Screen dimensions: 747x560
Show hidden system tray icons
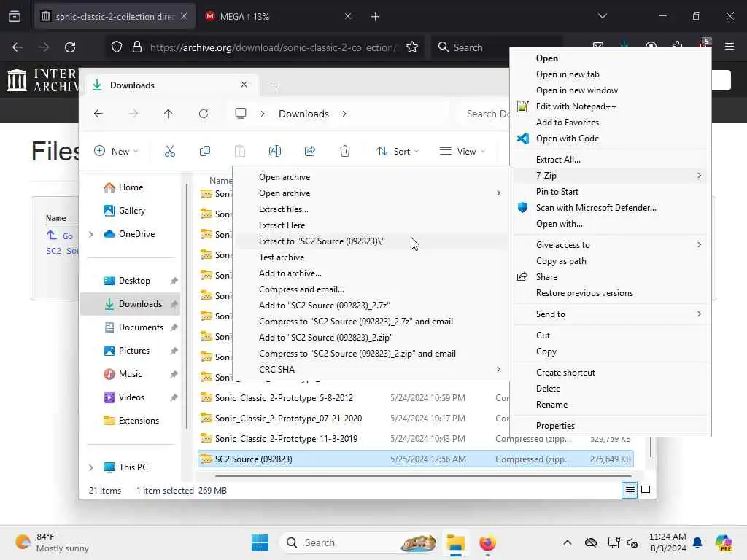568,542
